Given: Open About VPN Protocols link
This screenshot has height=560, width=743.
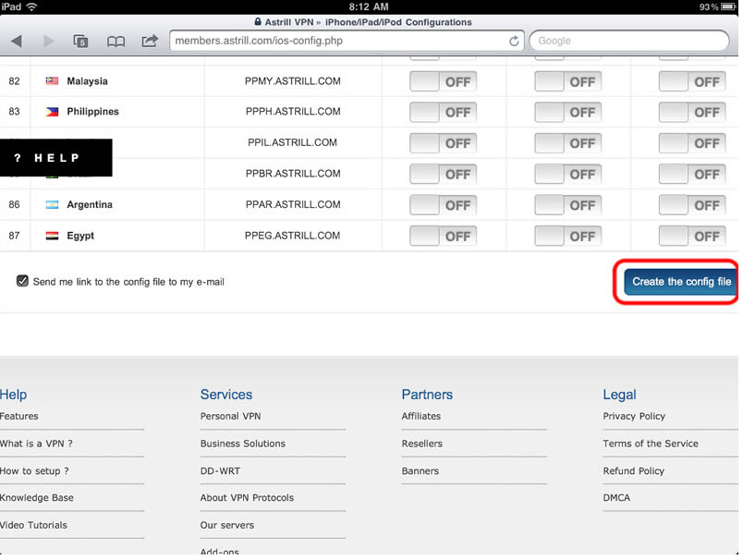Looking at the screenshot, I should coord(247,497).
